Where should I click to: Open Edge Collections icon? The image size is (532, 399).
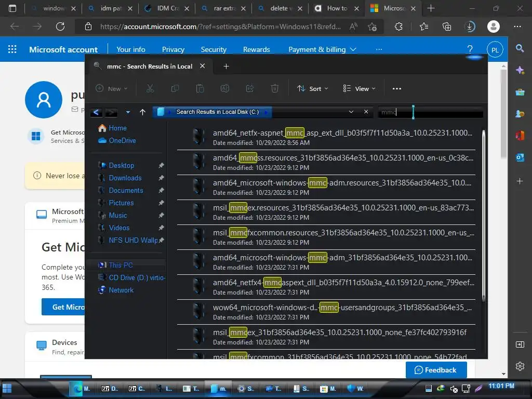pos(447,26)
